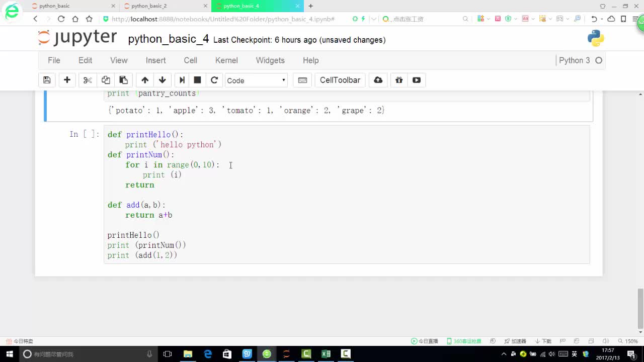The height and width of the screenshot is (362, 644).
Task: Click the gift toolbar icon
Action: pos(399,80)
